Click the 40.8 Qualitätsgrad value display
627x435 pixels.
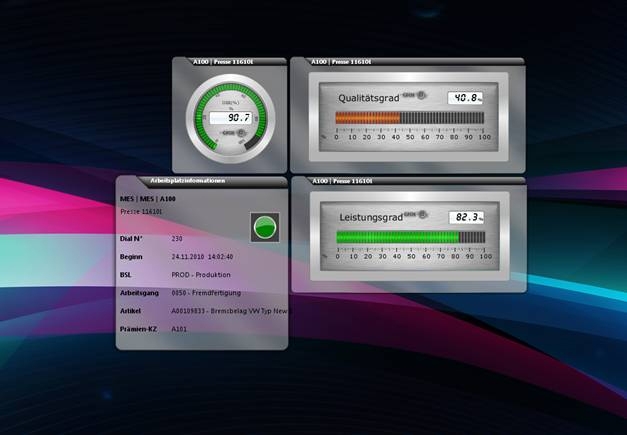pos(464,98)
